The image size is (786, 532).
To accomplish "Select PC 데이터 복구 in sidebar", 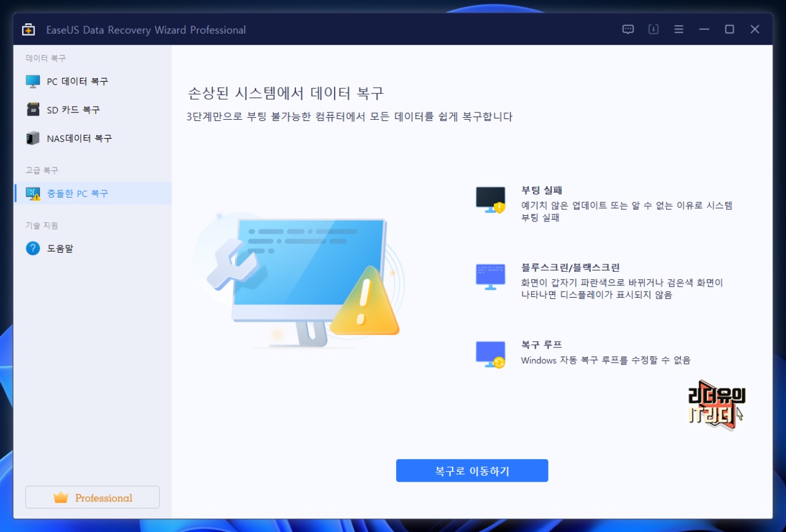I will pos(92,82).
